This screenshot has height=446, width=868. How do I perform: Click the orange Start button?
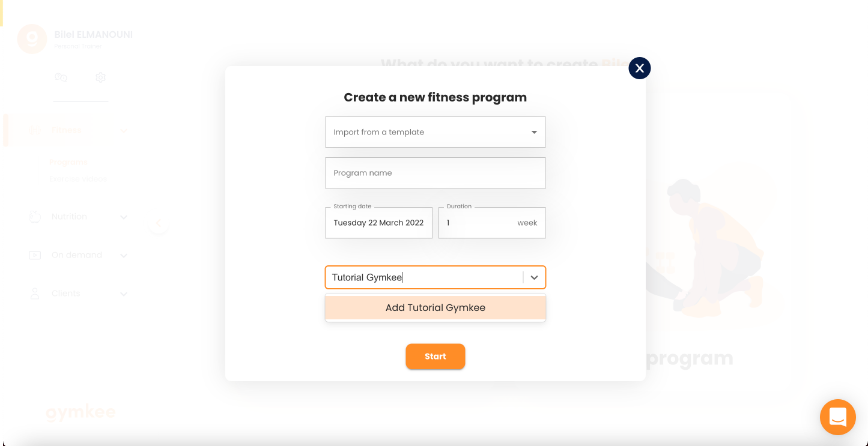(x=436, y=357)
